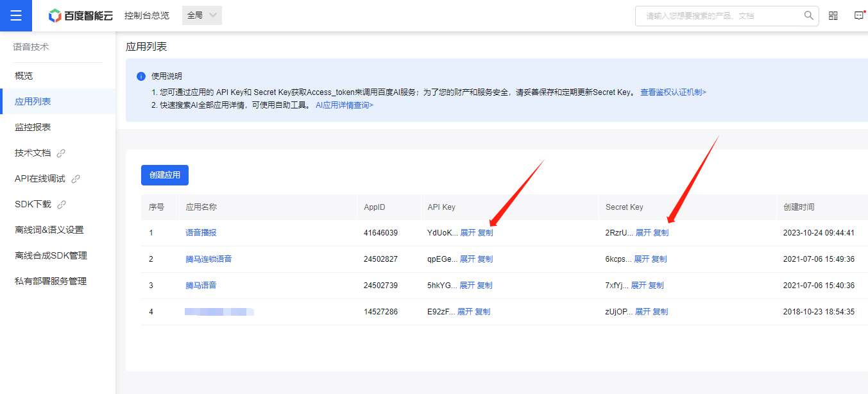Click creation time 2018-10-23 18:54:35
Screen dimensions: 868x394
(x=819, y=312)
